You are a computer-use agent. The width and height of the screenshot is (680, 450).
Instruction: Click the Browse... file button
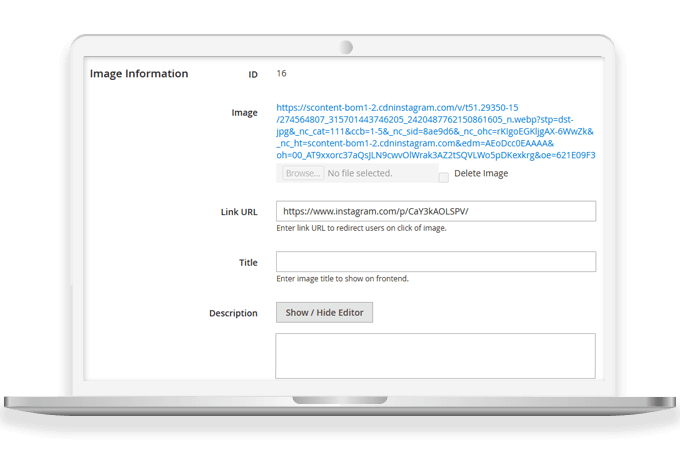click(x=301, y=174)
